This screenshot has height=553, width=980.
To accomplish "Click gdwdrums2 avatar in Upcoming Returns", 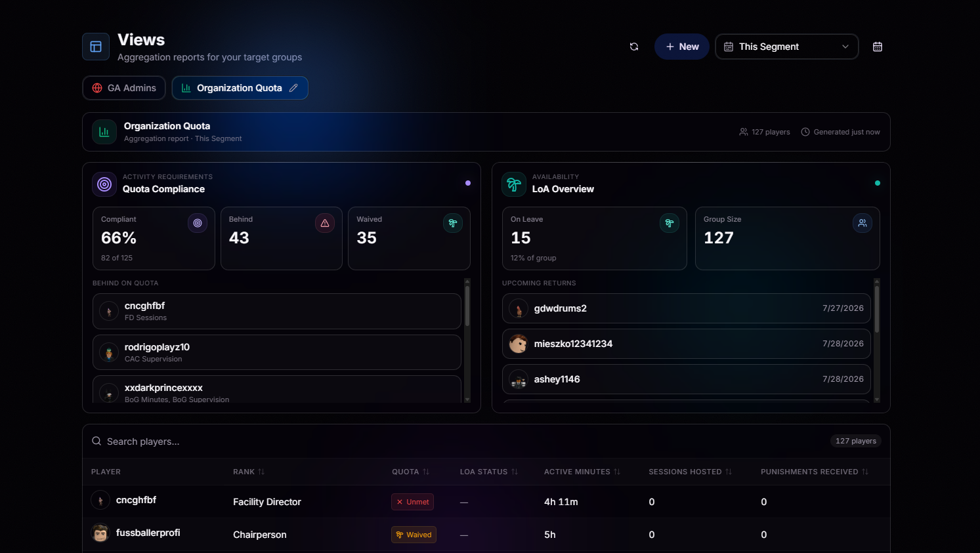I will tap(519, 308).
